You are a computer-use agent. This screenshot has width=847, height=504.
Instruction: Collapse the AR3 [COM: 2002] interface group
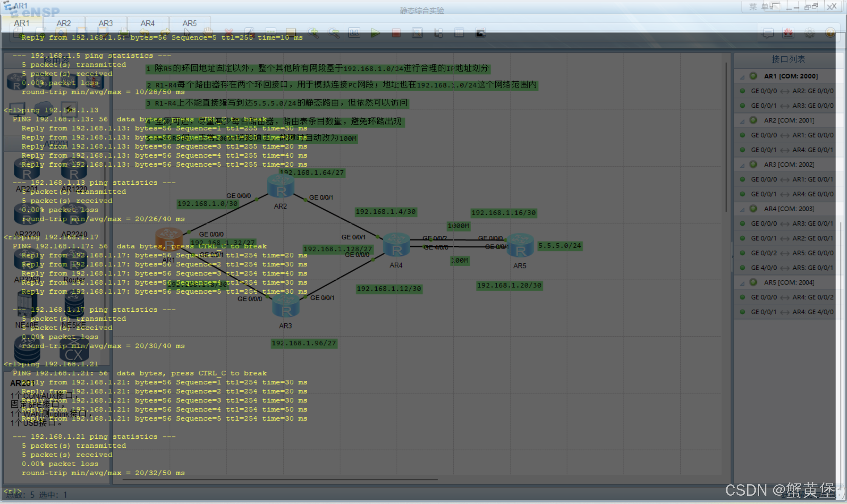(742, 165)
